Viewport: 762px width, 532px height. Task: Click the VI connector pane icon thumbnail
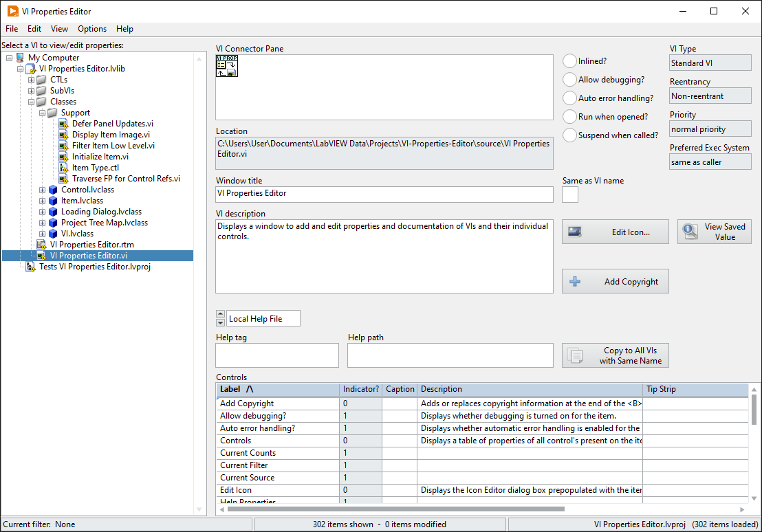[x=227, y=66]
